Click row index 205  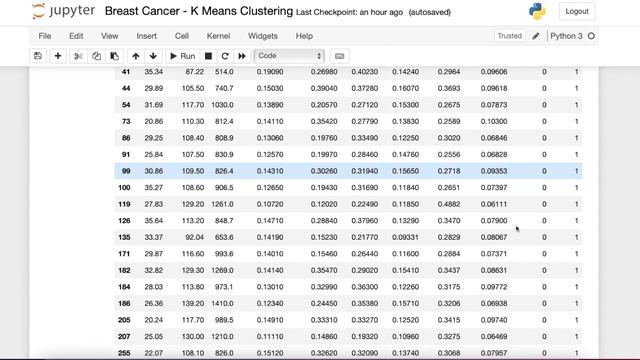124,320
